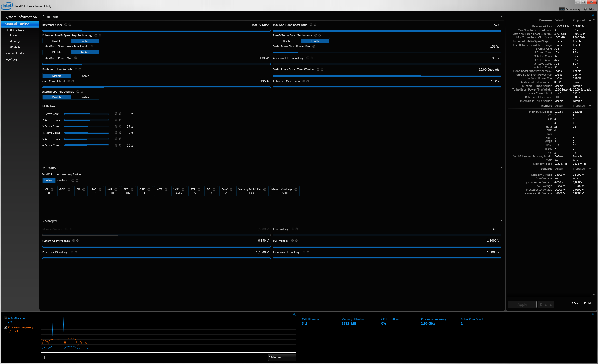The height and width of the screenshot is (364, 598).
Task: Show info for tRFC memory timing
Action: tap(132, 189)
